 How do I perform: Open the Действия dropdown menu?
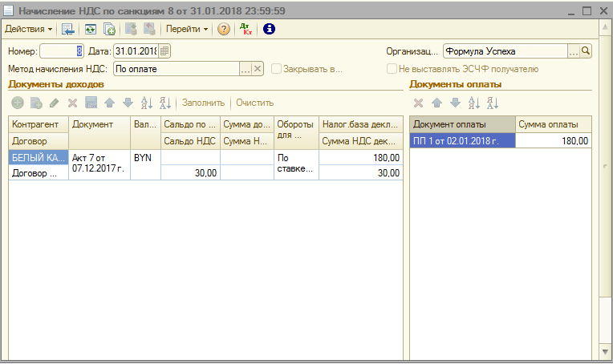coord(29,29)
